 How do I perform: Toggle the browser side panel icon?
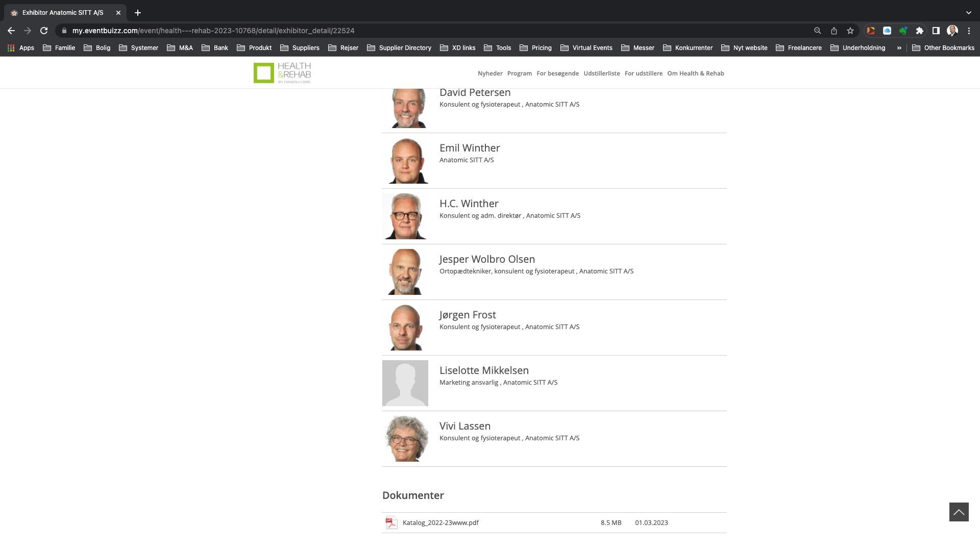click(936, 31)
